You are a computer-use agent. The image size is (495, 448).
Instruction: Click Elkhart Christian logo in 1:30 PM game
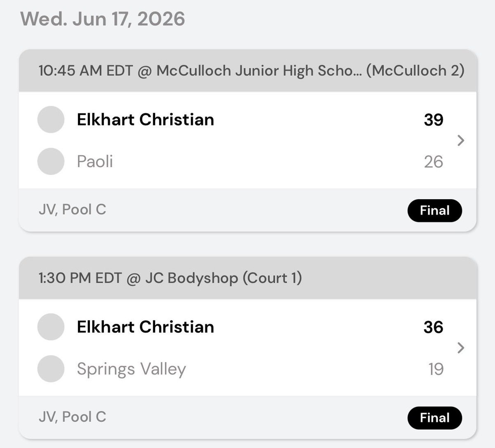point(51,327)
